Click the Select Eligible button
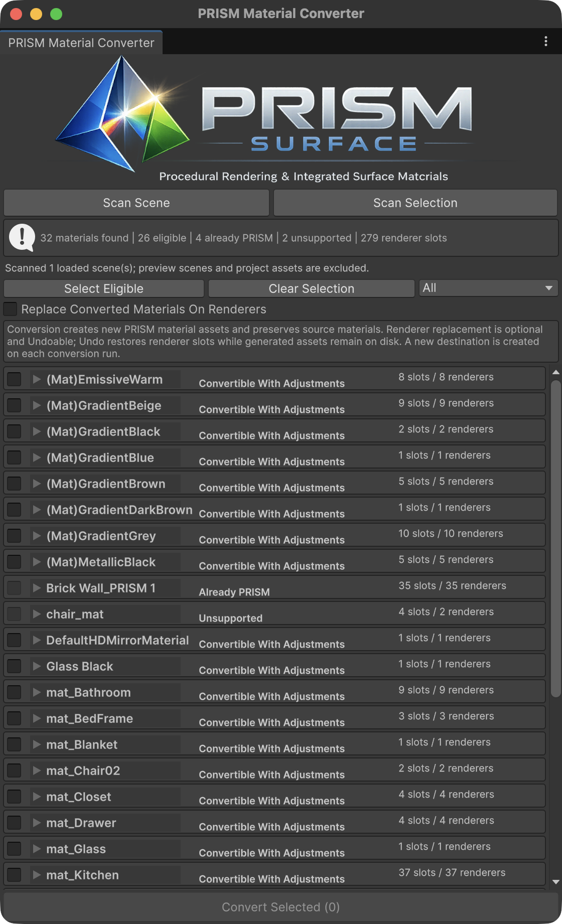The width and height of the screenshot is (562, 924). pyautogui.click(x=104, y=288)
